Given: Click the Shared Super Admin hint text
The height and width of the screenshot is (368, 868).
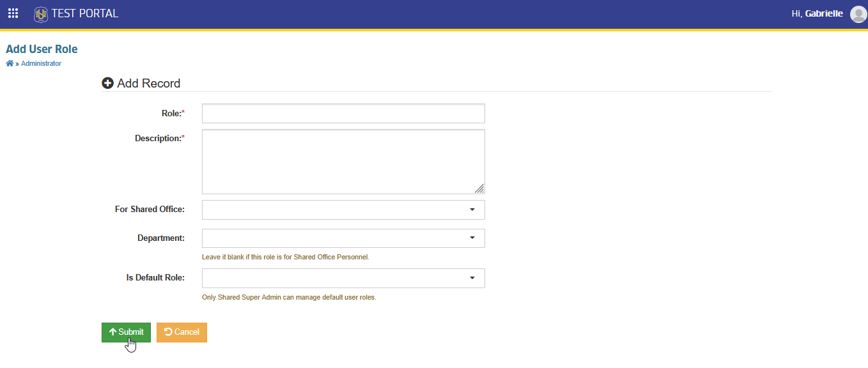Looking at the screenshot, I should 289,298.
